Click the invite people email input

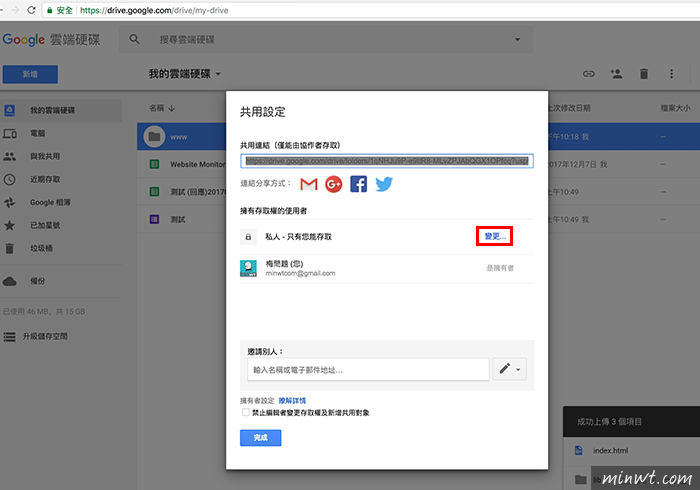coord(368,370)
